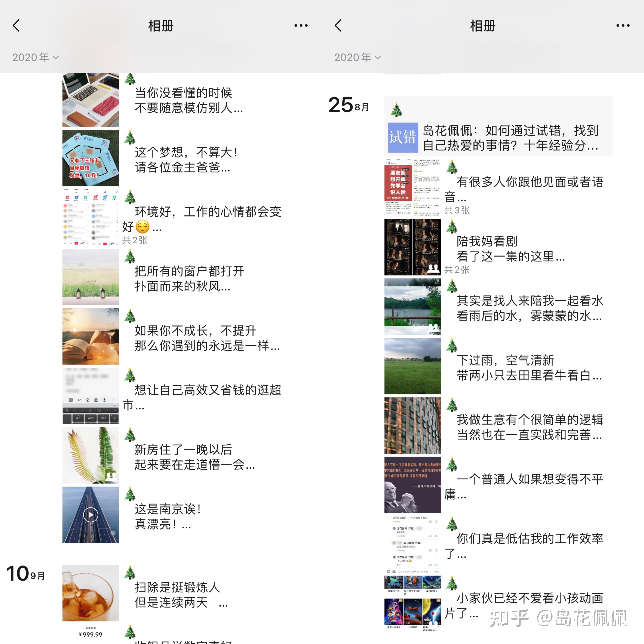This screenshot has width=644, height=644.
Task: Open green meadow photo thumbnail
Action: (412, 366)
